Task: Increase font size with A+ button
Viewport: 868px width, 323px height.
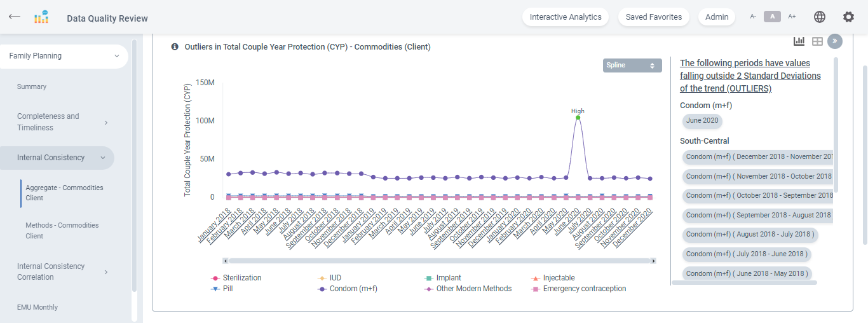Action: pos(792,17)
